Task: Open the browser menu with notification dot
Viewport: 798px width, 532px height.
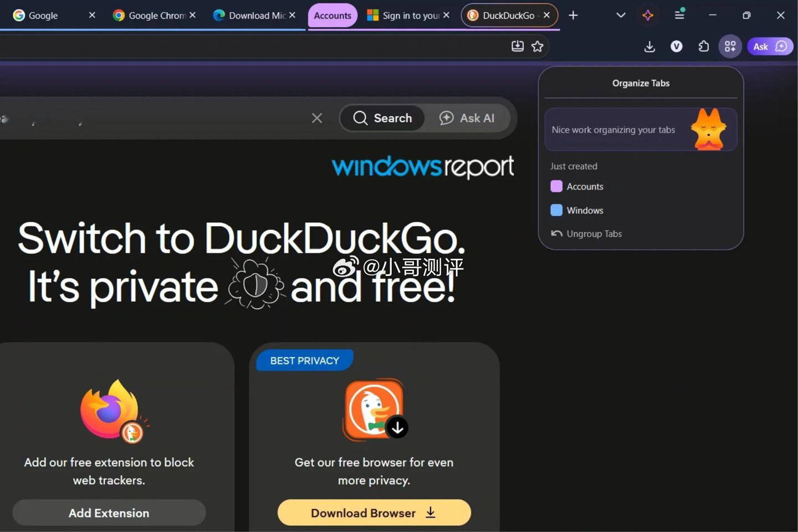Action: coord(679,14)
